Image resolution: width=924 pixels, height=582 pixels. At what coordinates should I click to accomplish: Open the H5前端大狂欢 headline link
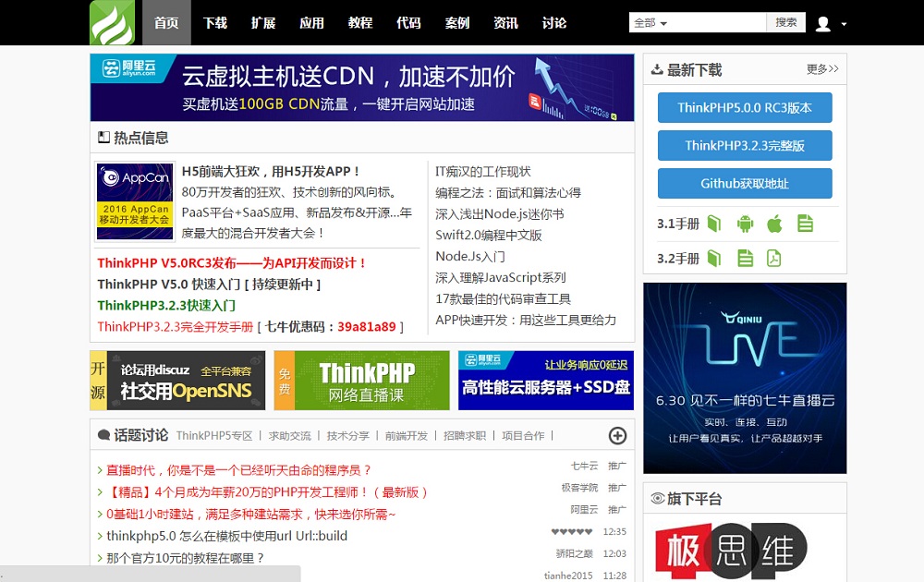(x=271, y=172)
